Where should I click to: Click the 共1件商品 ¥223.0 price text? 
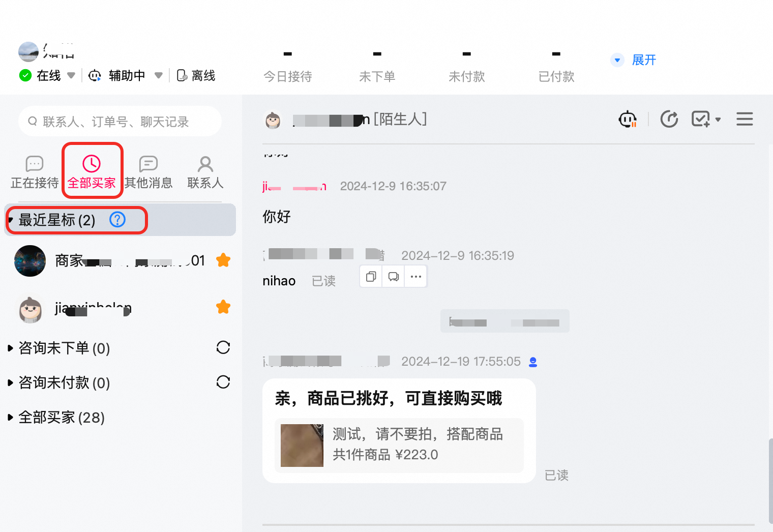385,455
